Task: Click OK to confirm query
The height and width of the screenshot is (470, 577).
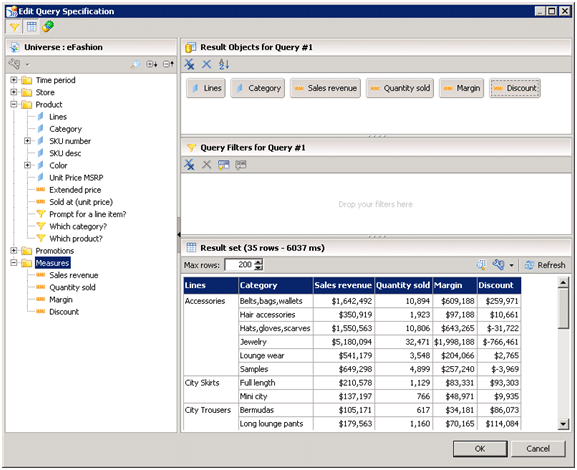Action: (480, 449)
